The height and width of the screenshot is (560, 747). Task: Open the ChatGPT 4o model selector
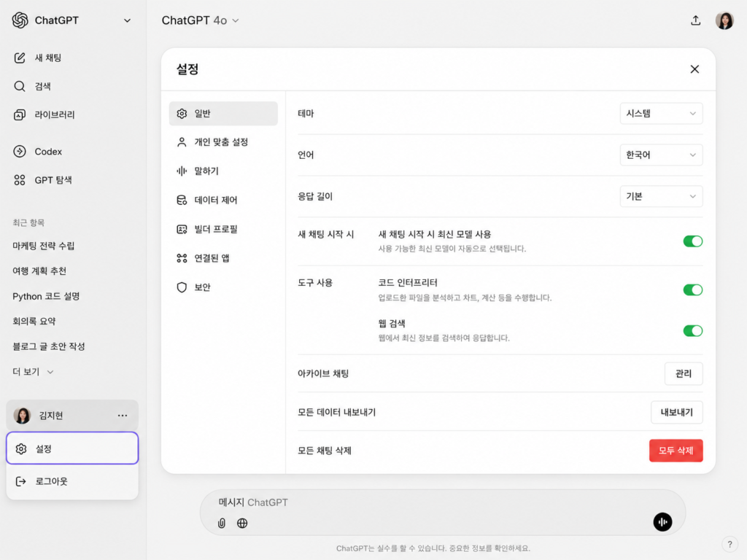click(x=200, y=20)
